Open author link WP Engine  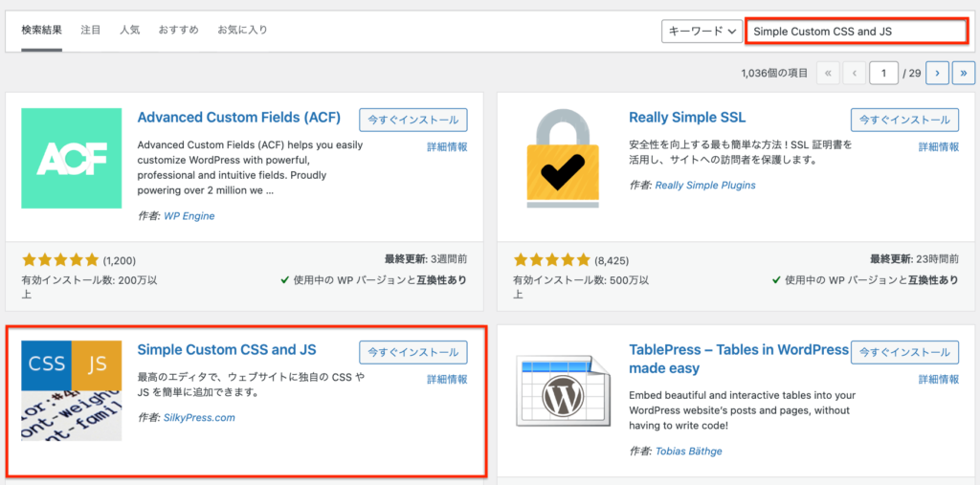[189, 216]
